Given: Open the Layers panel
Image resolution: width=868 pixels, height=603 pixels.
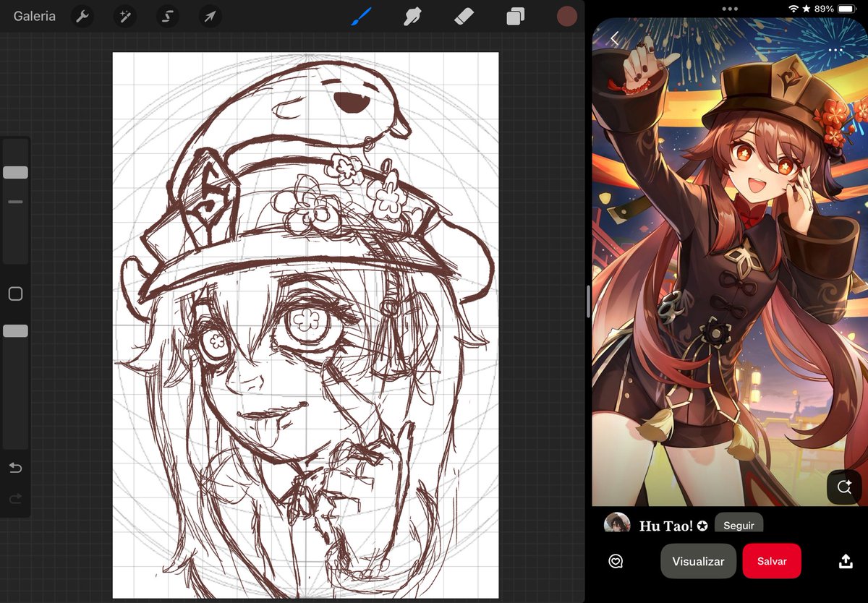Looking at the screenshot, I should point(515,16).
